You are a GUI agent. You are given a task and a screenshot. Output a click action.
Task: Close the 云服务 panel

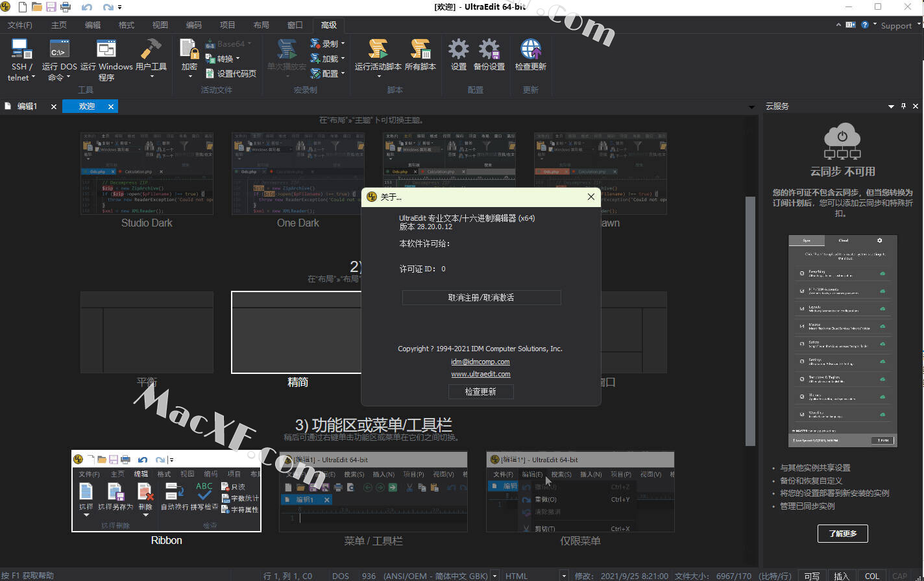coord(916,106)
